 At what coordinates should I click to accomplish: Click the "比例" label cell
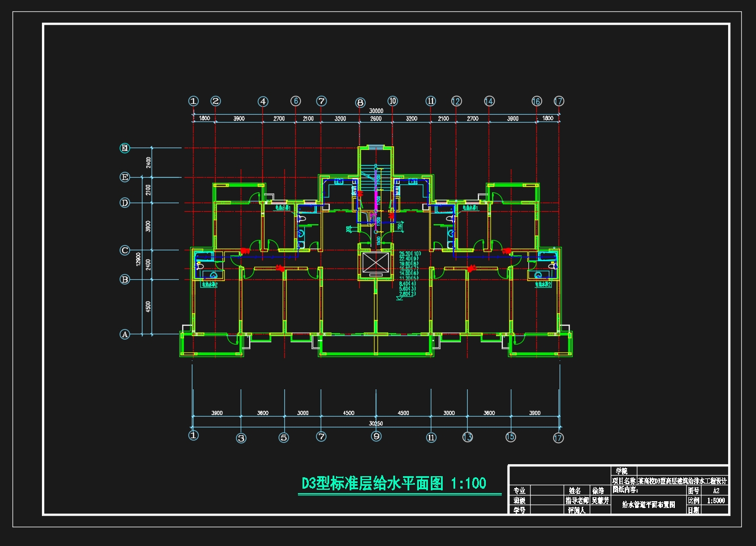click(694, 501)
